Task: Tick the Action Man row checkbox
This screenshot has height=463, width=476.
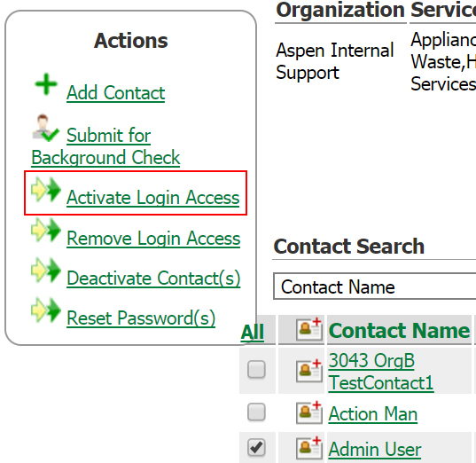Action: click(256, 412)
